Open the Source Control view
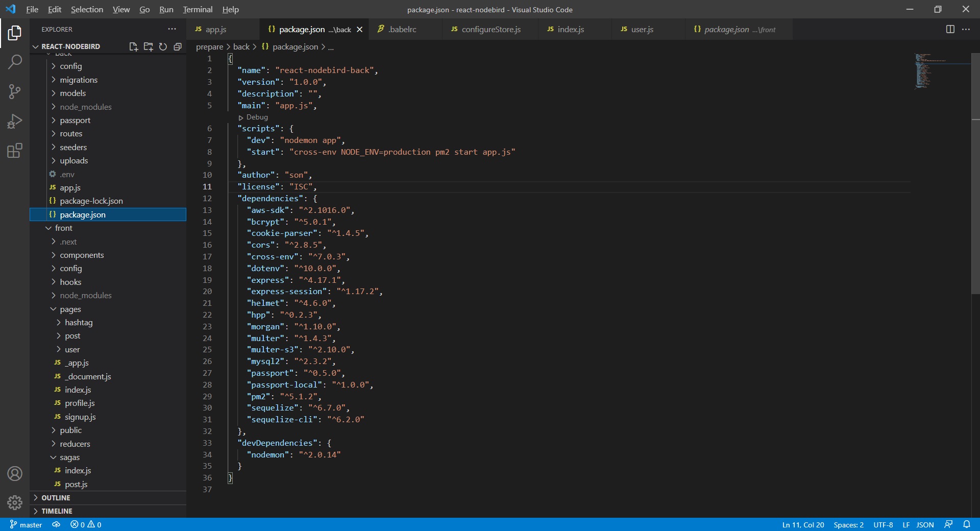The height and width of the screenshot is (531, 980). (x=15, y=92)
